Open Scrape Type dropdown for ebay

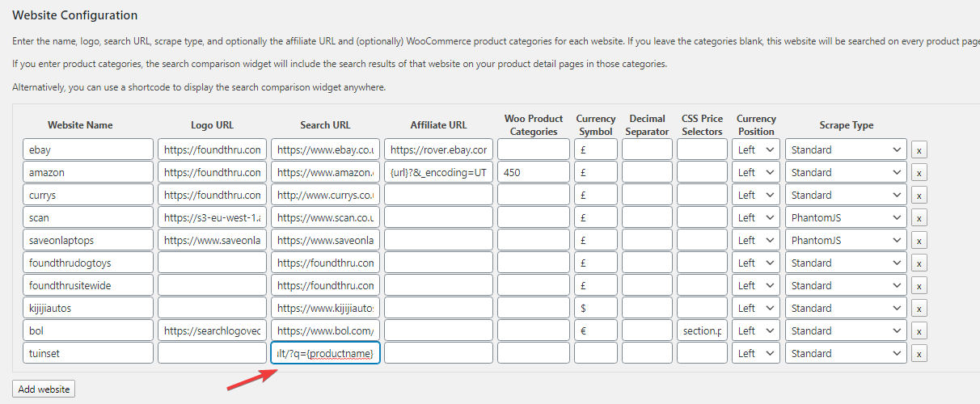pos(847,149)
